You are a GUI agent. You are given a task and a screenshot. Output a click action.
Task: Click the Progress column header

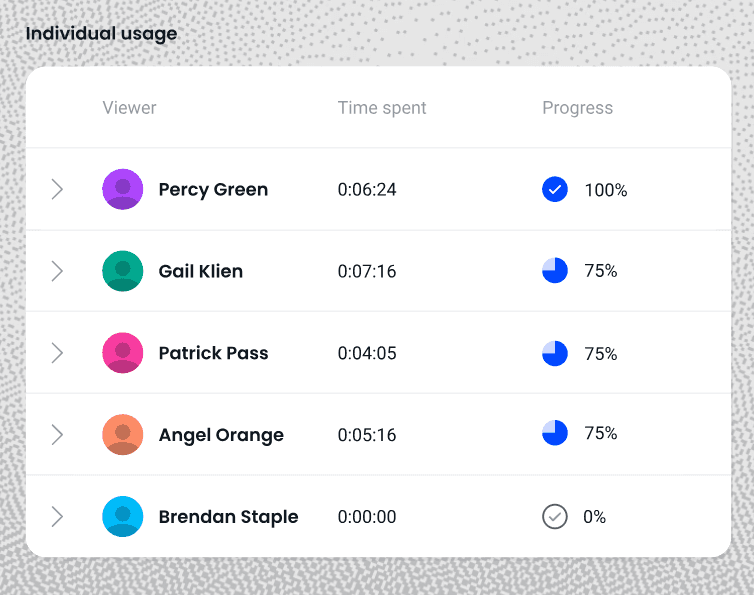[577, 108]
